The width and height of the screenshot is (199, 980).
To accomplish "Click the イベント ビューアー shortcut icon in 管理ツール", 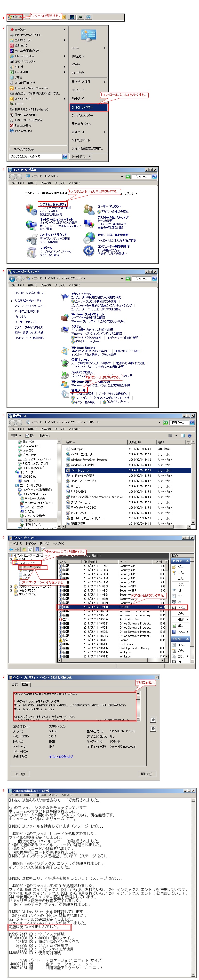I will pos(68,470).
